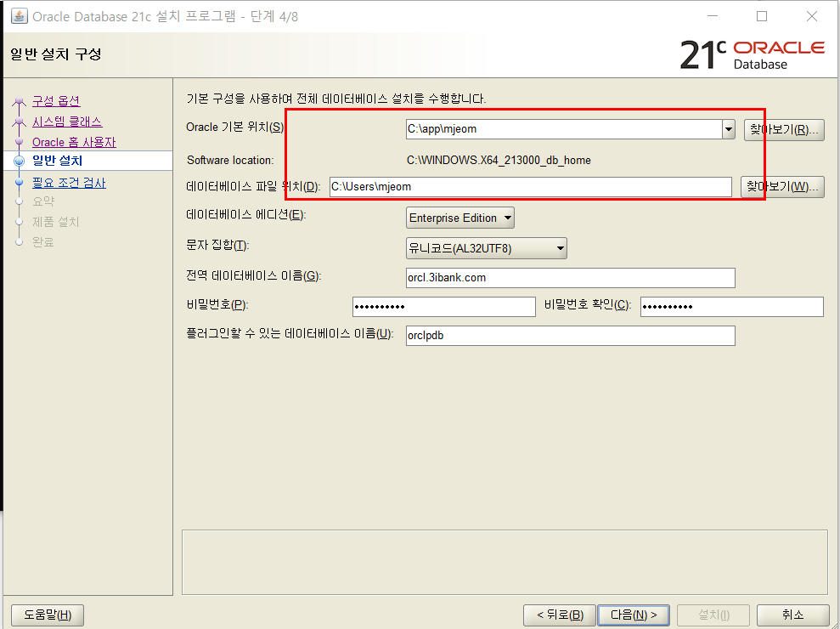Click the 데이터베이스 에디션(E) label
The image size is (840, 629).
pos(246,215)
